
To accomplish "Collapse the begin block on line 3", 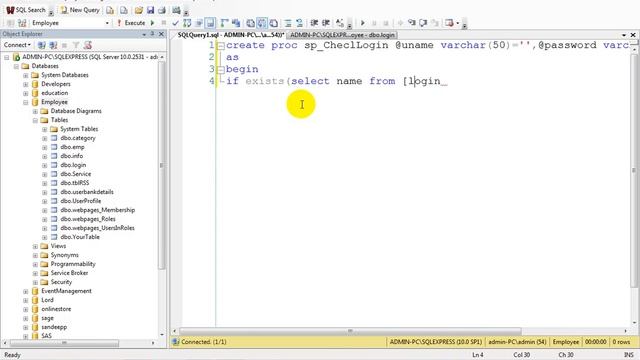I will click(x=220, y=69).
